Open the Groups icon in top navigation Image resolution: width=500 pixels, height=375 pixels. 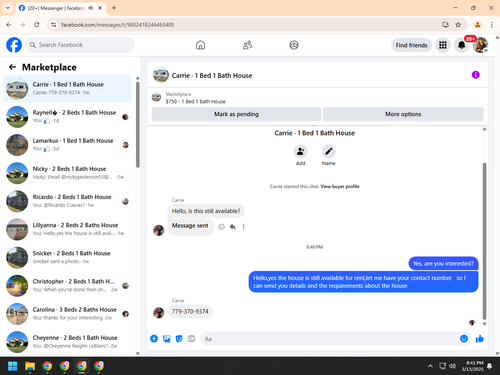tap(294, 45)
